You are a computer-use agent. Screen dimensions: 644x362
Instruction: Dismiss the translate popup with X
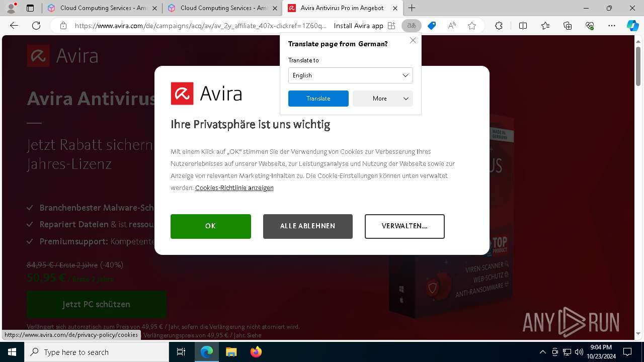413,40
